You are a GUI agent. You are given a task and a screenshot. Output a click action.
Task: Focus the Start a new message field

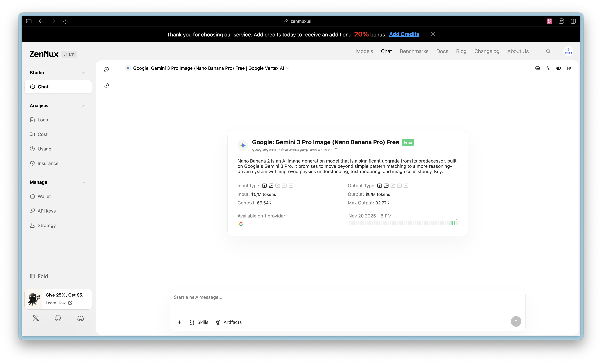347,297
